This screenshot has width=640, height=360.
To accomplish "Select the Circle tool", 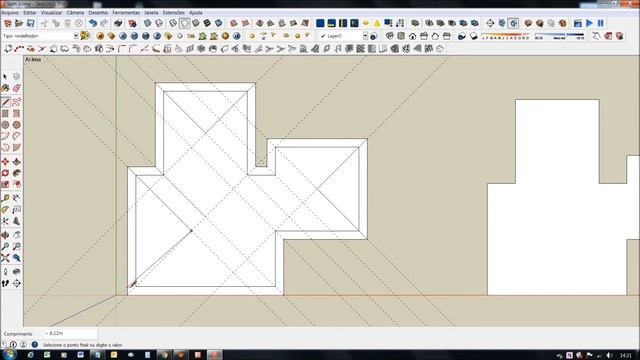I will coord(5,124).
